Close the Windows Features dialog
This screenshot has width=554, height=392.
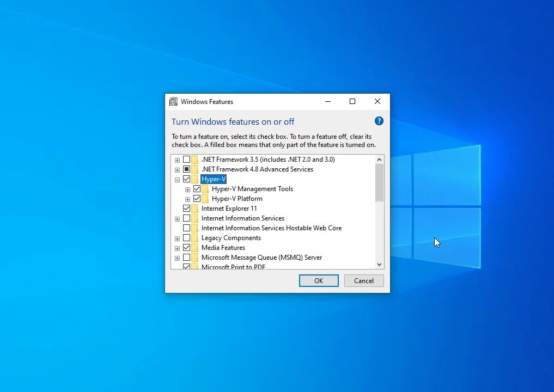(x=378, y=102)
